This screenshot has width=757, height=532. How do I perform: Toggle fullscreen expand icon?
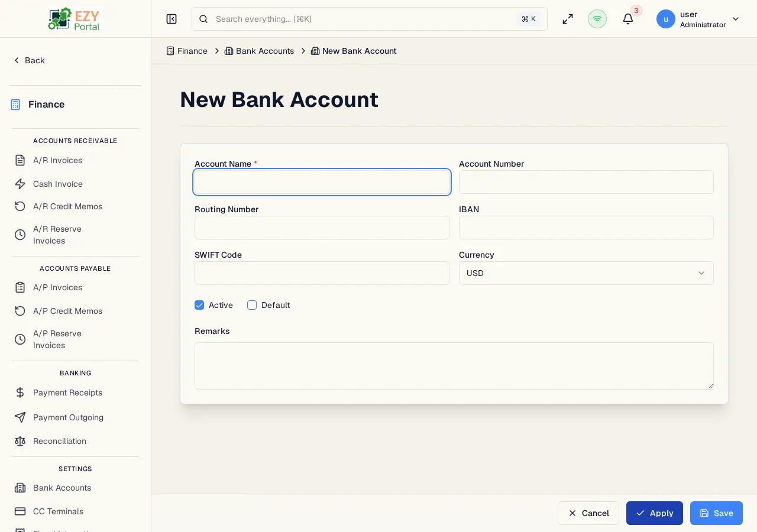pyautogui.click(x=568, y=19)
